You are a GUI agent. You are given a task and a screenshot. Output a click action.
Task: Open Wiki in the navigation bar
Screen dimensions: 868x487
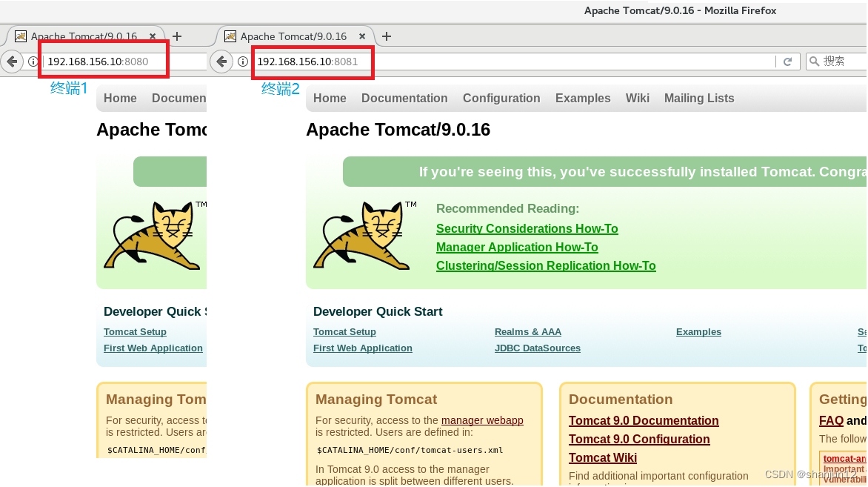click(638, 98)
